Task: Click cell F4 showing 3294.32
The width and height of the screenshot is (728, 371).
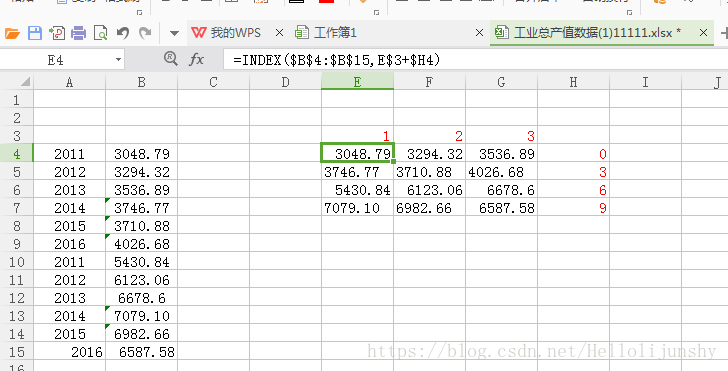Action: coord(429,154)
